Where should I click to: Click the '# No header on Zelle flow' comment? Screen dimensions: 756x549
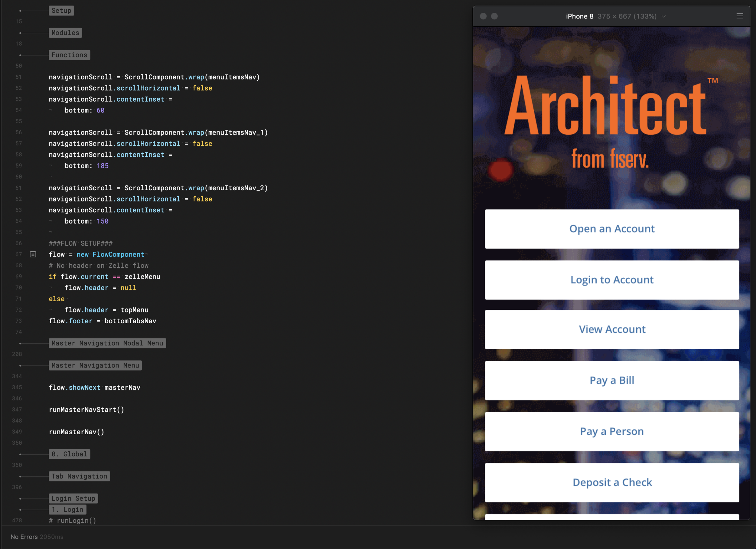click(x=98, y=266)
